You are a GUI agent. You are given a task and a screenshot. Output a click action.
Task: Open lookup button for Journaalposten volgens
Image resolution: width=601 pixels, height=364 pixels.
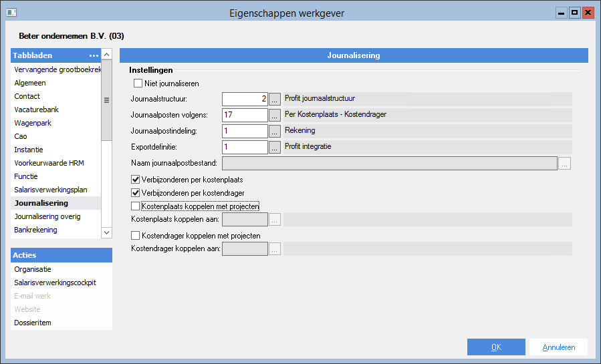point(275,115)
